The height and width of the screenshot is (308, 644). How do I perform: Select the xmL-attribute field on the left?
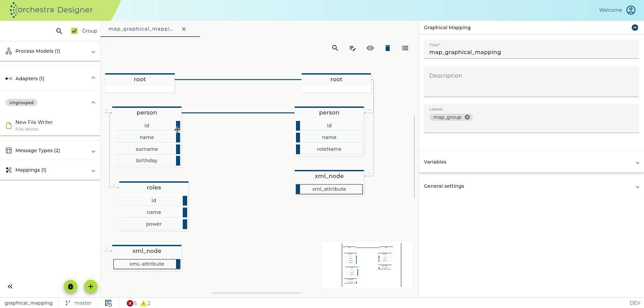[147, 264]
